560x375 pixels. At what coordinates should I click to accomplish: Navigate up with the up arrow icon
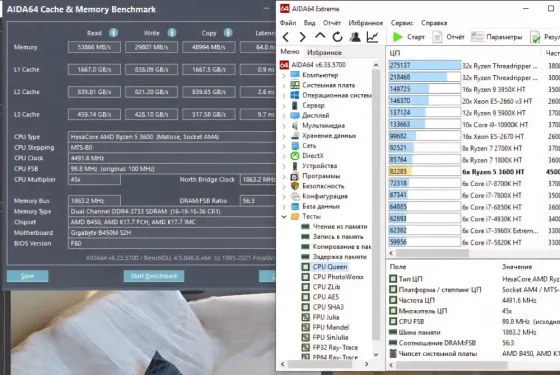(320, 36)
